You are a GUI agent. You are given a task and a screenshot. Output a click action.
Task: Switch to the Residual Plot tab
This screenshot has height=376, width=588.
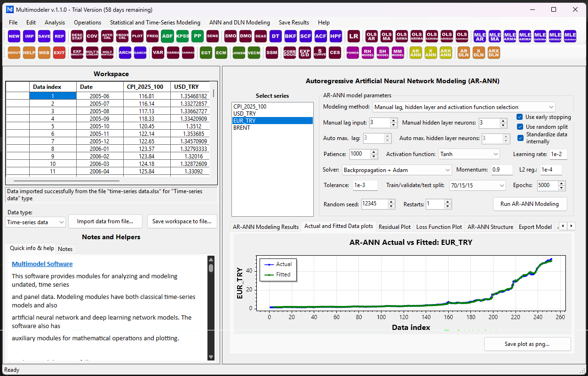pos(395,227)
